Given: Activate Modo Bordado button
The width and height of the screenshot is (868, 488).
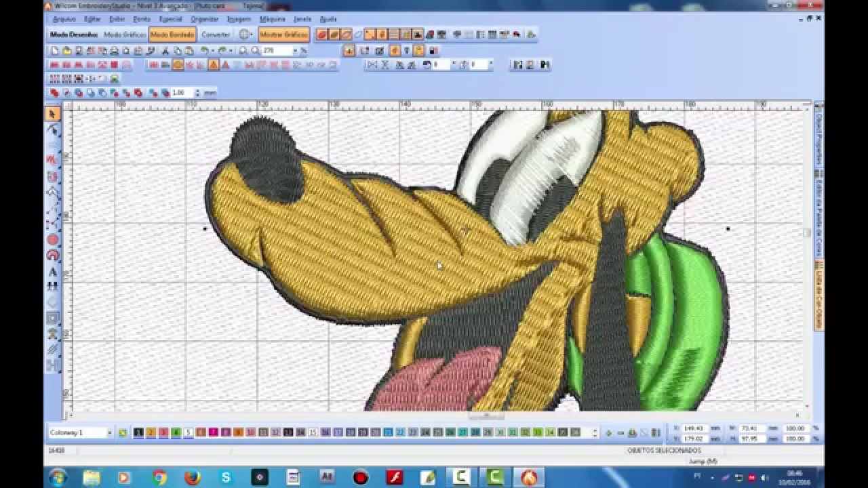Looking at the screenshot, I should [x=172, y=34].
